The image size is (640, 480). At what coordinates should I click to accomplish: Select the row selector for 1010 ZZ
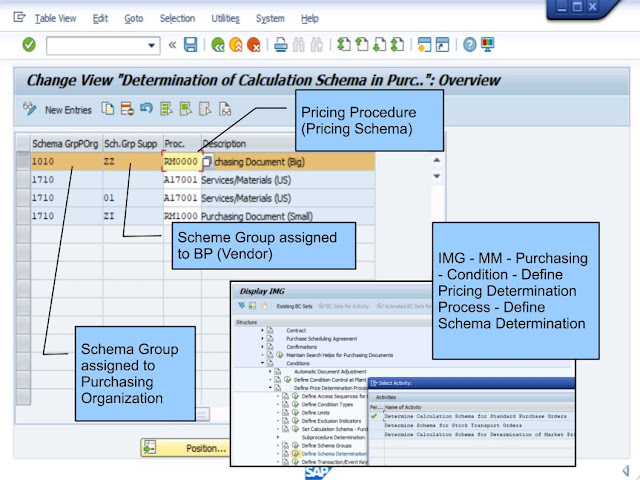point(23,161)
